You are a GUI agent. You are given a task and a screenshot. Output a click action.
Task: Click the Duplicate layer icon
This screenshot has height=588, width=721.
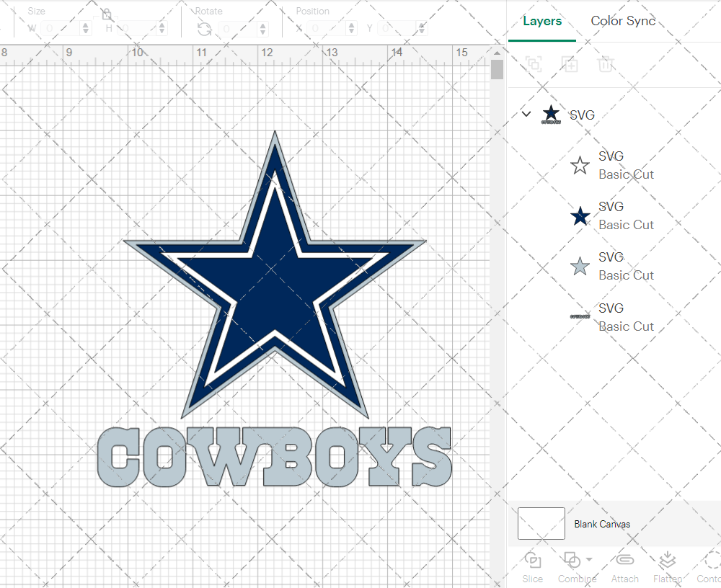(570, 65)
